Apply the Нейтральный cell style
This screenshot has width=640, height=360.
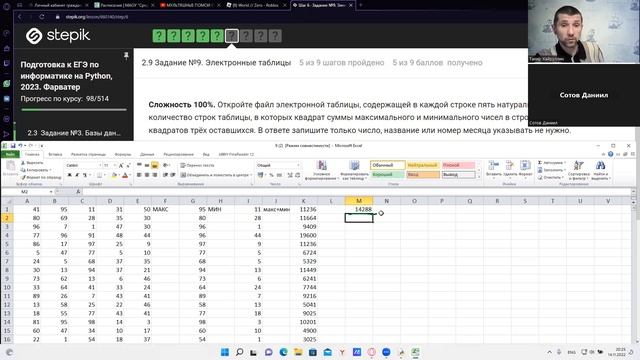tap(423, 165)
